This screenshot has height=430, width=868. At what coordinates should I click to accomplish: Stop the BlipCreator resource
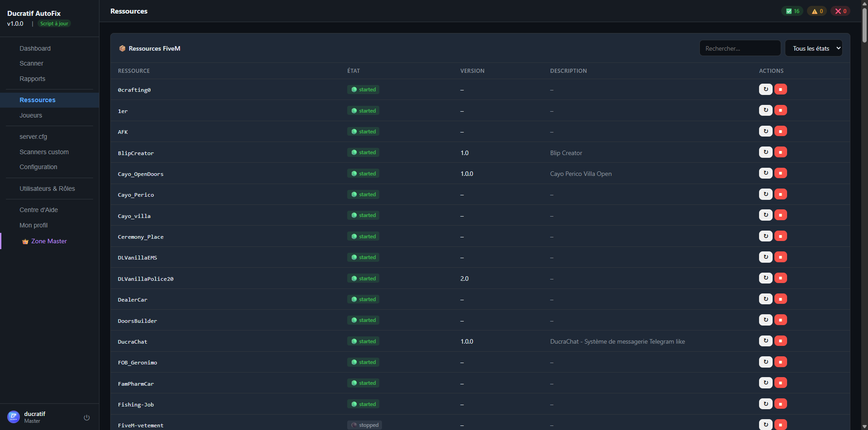click(x=780, y=152)
